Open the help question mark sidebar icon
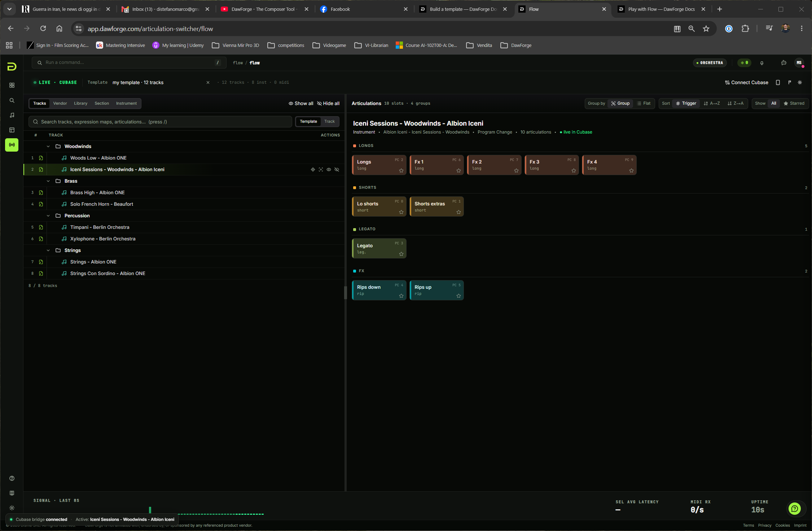Image resolution: width=812 pixels, height=531 pixels. (x=12, y=478)
